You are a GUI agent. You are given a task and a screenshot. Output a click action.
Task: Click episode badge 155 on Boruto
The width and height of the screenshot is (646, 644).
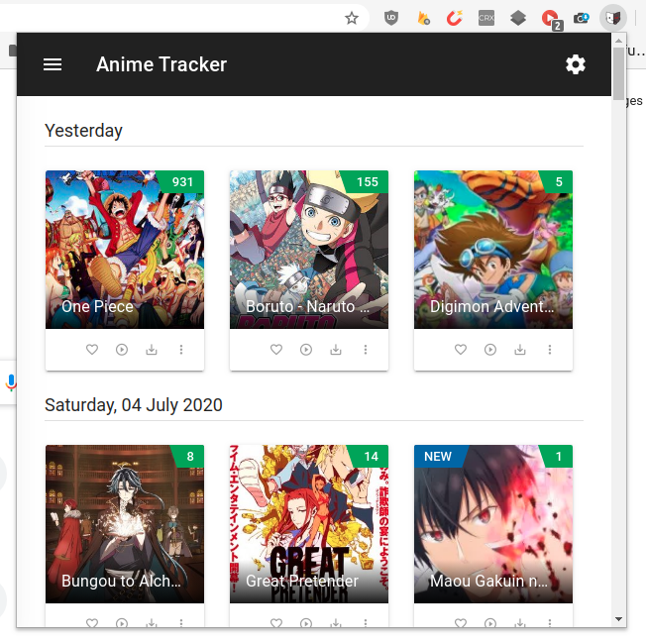click(x=367, y=181)
